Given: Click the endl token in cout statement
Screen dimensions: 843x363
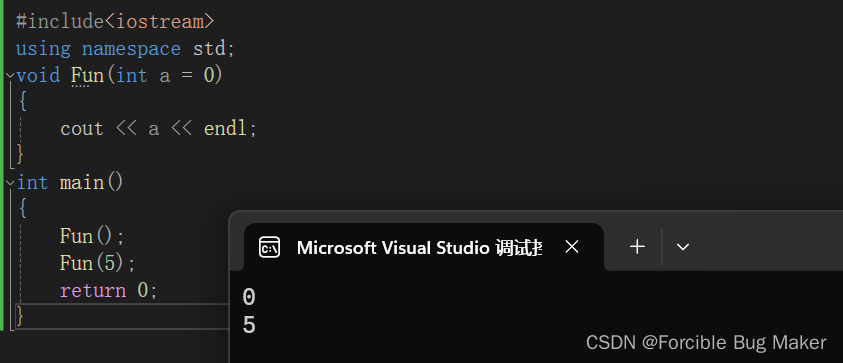Looking at the screenshot, I should point(225,129).
